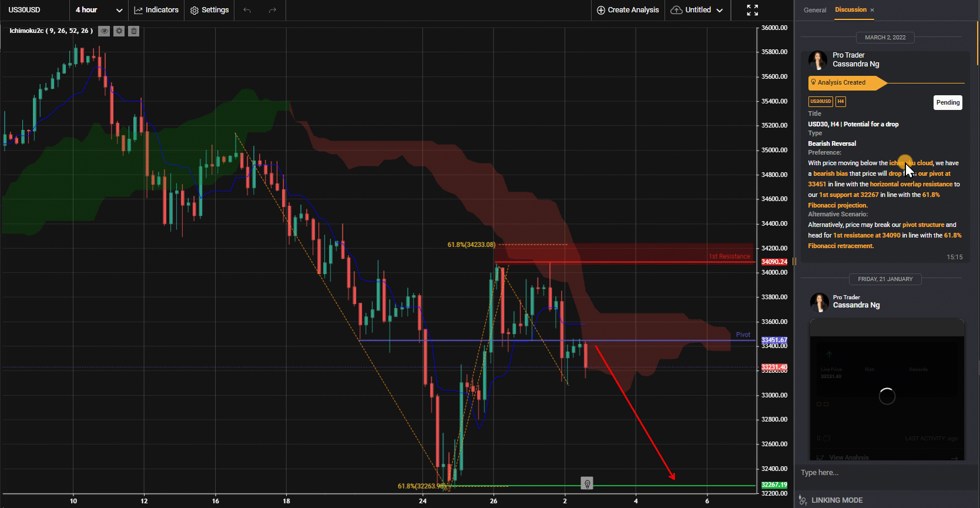The height and width of the screenshot is (508, 980).
Task: Expand the 4 hour timeframe dropdown
Action: (x=99, y=10)
